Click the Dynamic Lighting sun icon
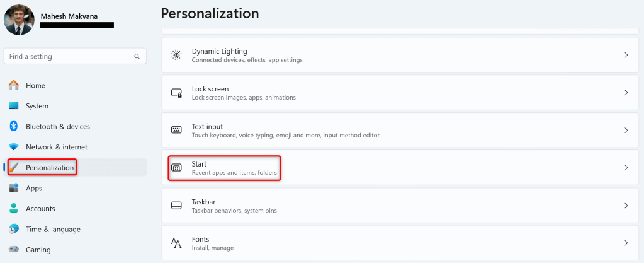Image resolution: width=644 pixels, height=263 pixels. [x=177, y=55]
